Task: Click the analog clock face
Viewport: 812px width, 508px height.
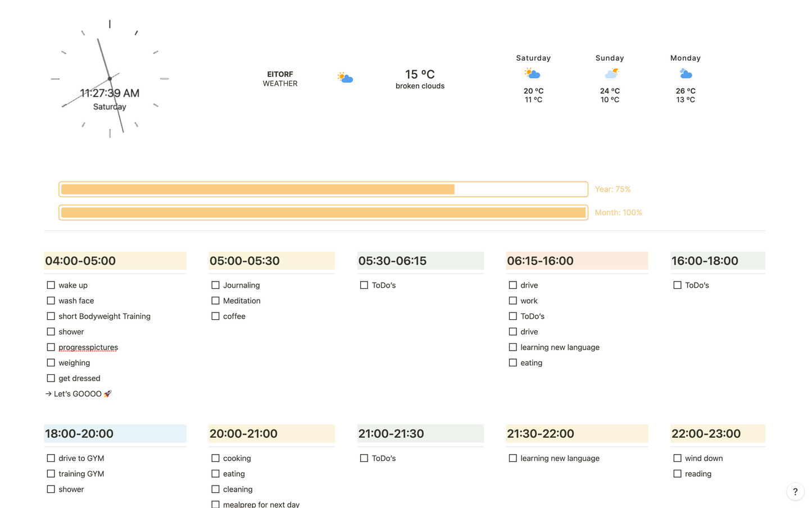Action: pos(110,79)
